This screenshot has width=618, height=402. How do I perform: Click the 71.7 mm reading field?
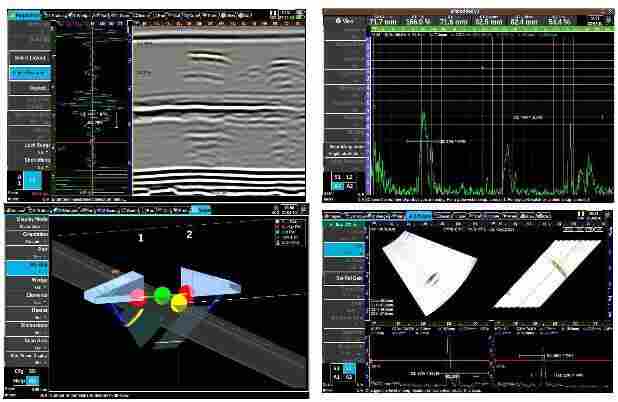click(x=384, y=19)
